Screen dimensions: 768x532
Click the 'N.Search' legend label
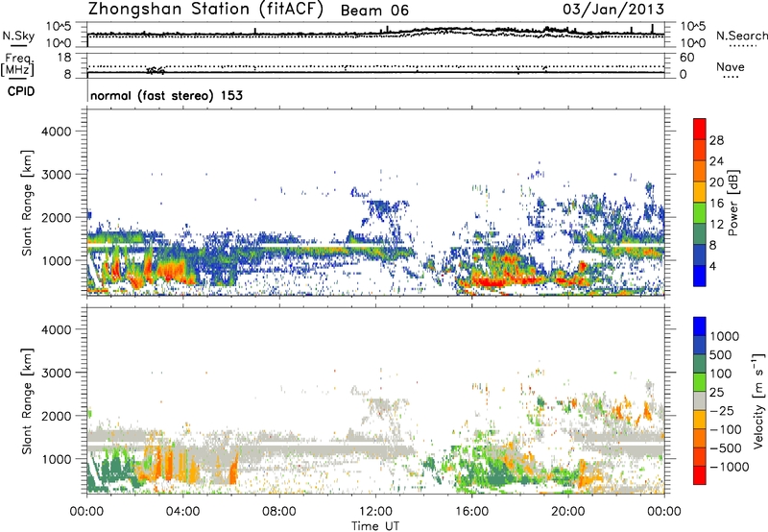(741, 36)
